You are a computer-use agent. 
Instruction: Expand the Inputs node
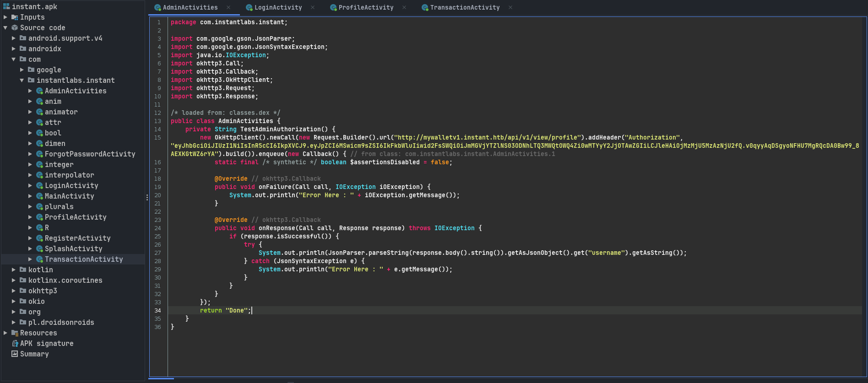tap(5, 17)
